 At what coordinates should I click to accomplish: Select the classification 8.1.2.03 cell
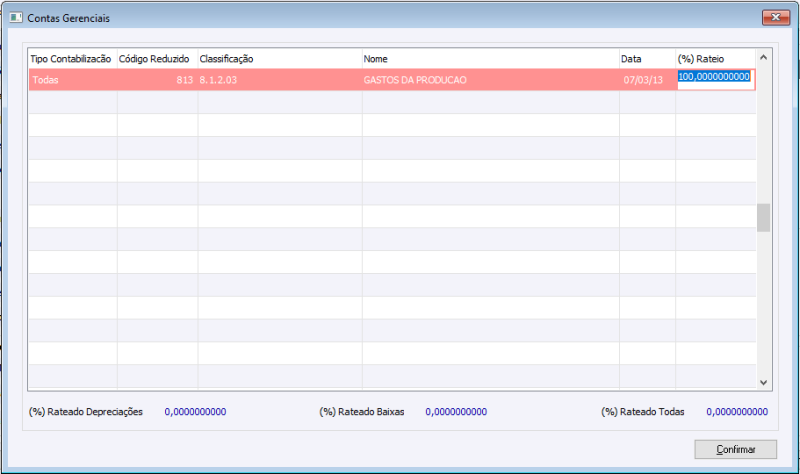[x=280, y=80]
